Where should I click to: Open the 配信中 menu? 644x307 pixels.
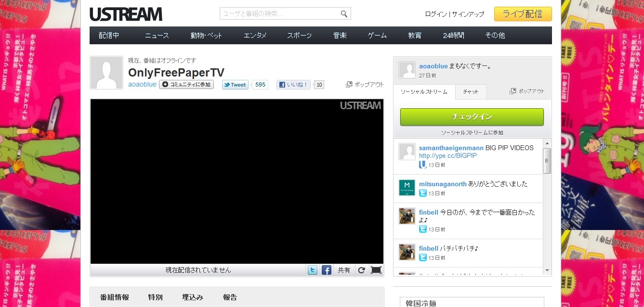tap(109, 35)
